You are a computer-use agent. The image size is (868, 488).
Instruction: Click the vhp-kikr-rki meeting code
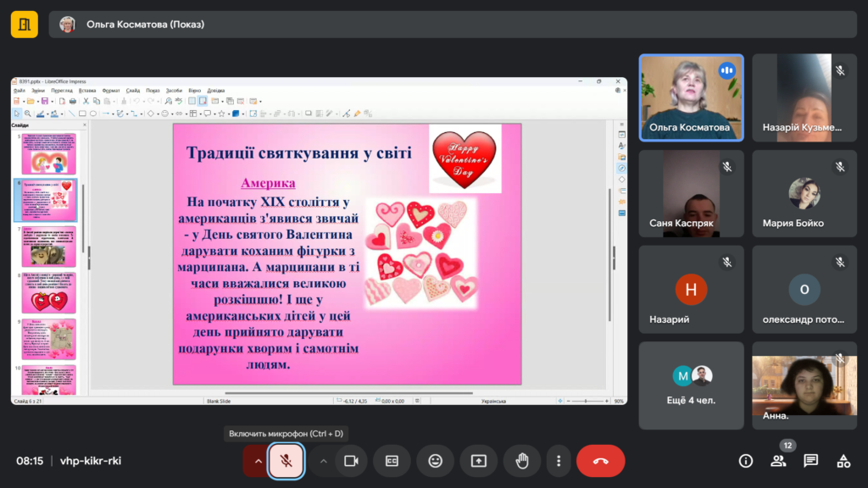(91, 461)
